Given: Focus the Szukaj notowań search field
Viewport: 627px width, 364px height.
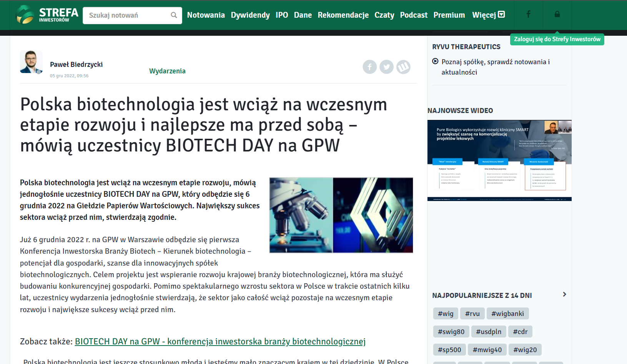Looking at the screenshot, I should pyautogui.click(x=127, y=15).
